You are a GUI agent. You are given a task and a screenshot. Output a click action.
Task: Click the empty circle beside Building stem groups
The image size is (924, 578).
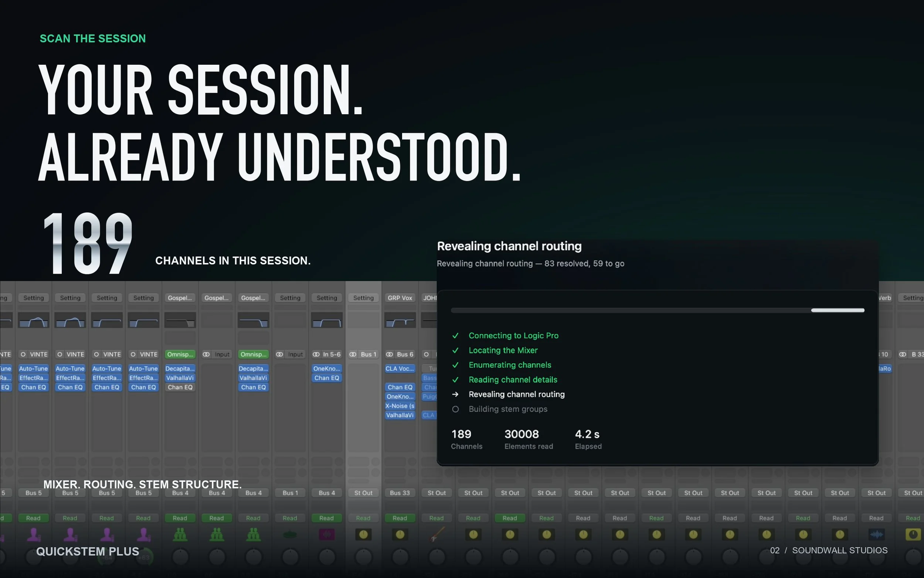pyautogui.click(x=455, y=409)
